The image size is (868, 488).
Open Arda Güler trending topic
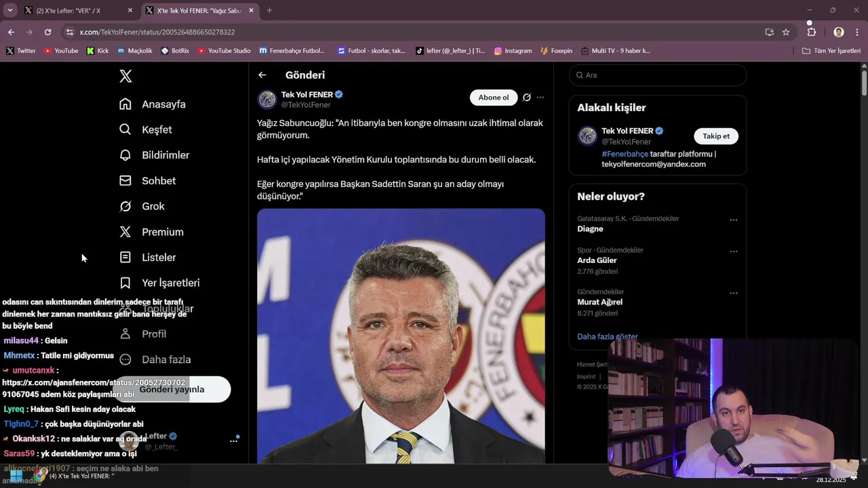tap(597, 260)
